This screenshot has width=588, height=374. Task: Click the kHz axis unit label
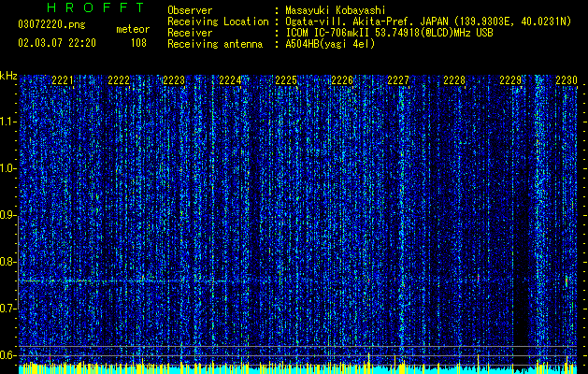click(x=8, y=76)
